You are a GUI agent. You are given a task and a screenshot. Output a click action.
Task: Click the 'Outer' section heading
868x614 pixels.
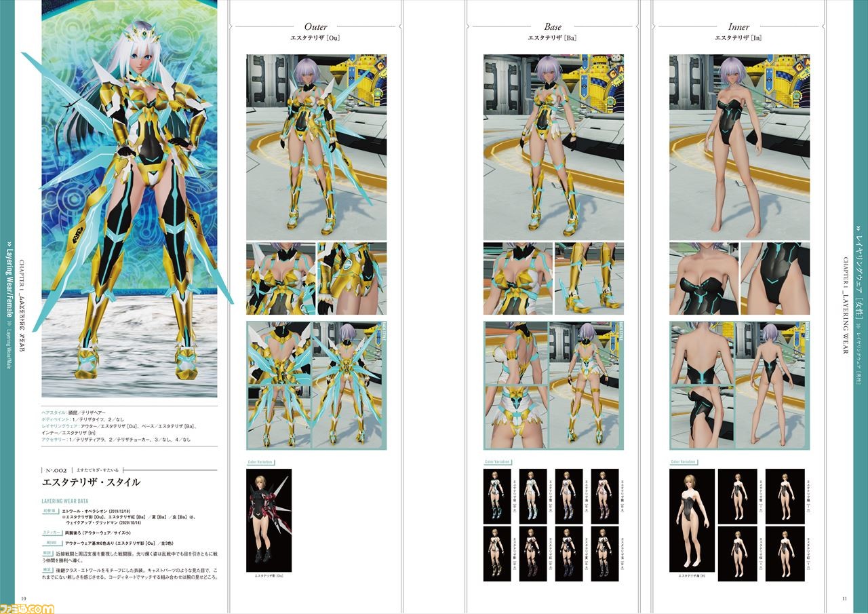[x=316, y=26]
